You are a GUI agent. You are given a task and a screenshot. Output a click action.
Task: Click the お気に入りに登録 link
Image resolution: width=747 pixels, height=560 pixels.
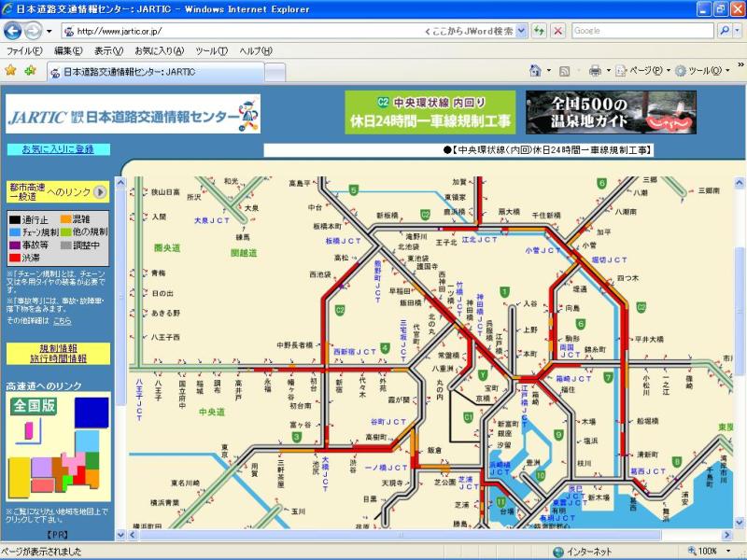tap(58, 149)
